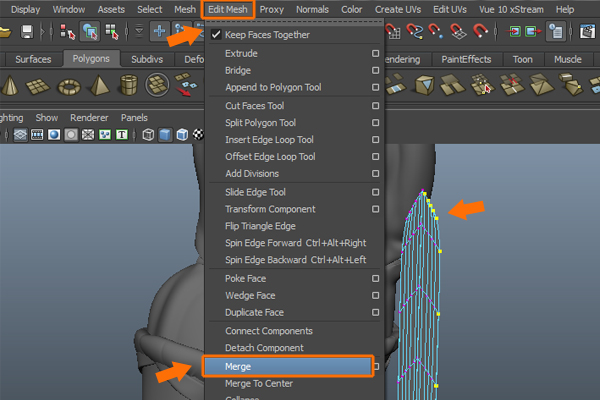Switch to the PaintEffects shelf tab
Screen dimensions: 600x400
click(466, 59)
